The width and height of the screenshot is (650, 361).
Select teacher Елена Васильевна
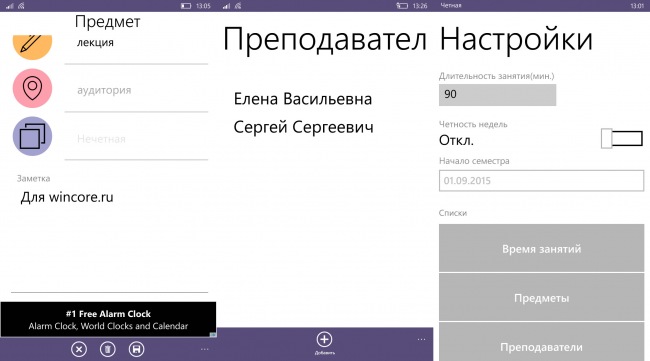[303, 99]
